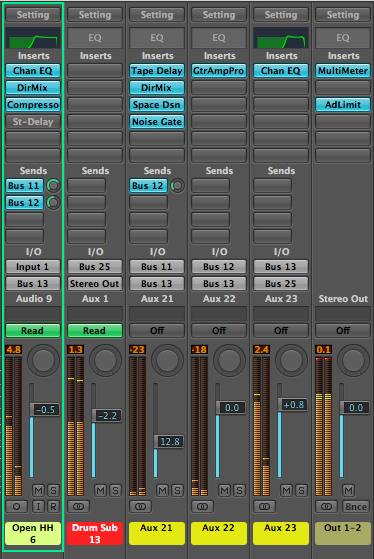Click the pan knob on Aux 1
Screen dimensions: 374x559
point(106,360)
